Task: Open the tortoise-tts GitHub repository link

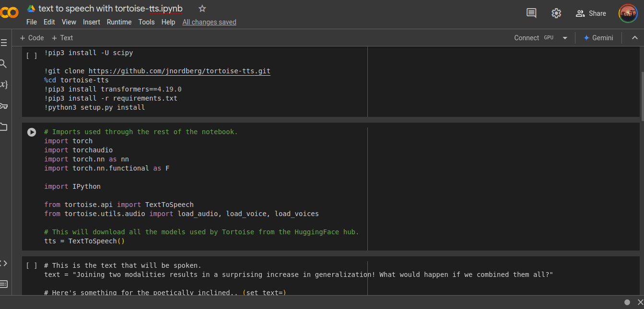Action: pyautogui.click(x=179, y=71)
